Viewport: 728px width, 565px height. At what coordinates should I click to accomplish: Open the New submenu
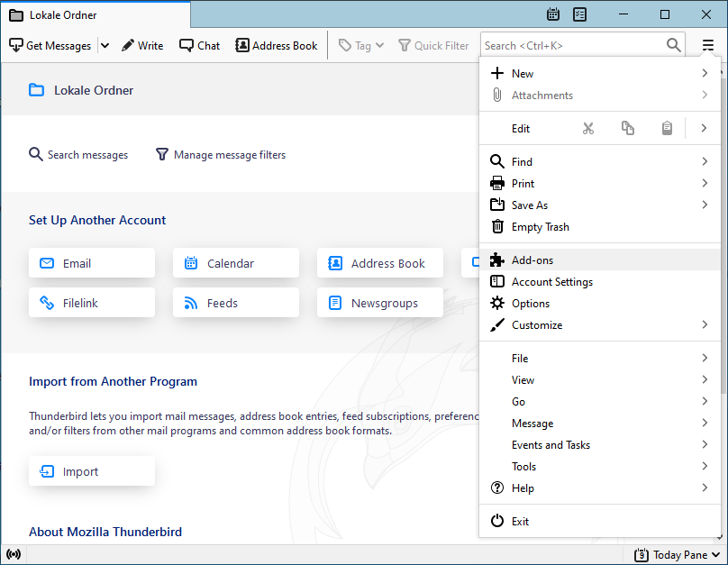pos(599,73)
